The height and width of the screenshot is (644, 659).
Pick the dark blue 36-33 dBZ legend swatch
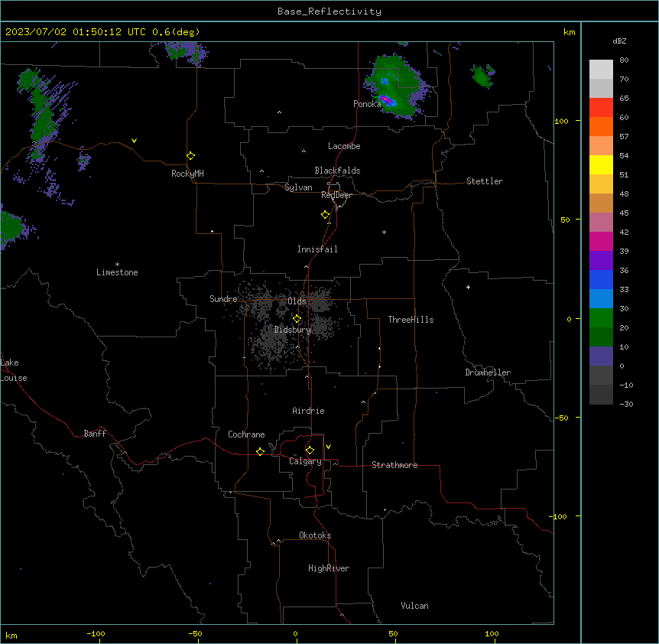(601, 280)
